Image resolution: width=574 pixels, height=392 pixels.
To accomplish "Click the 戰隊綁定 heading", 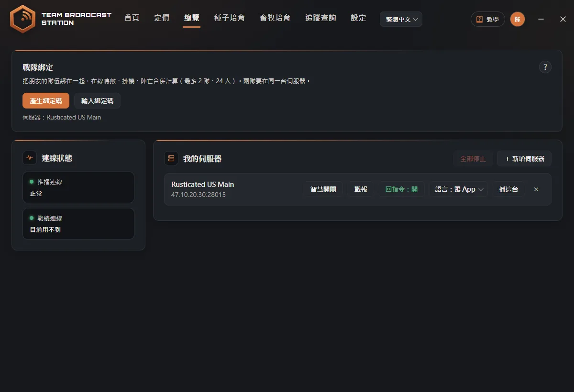I will click(x=38, y=67).
